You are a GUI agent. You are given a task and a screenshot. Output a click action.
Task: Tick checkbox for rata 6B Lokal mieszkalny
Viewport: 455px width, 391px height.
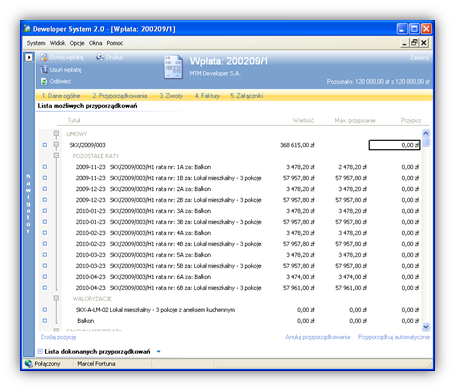(x=45, y=288)
